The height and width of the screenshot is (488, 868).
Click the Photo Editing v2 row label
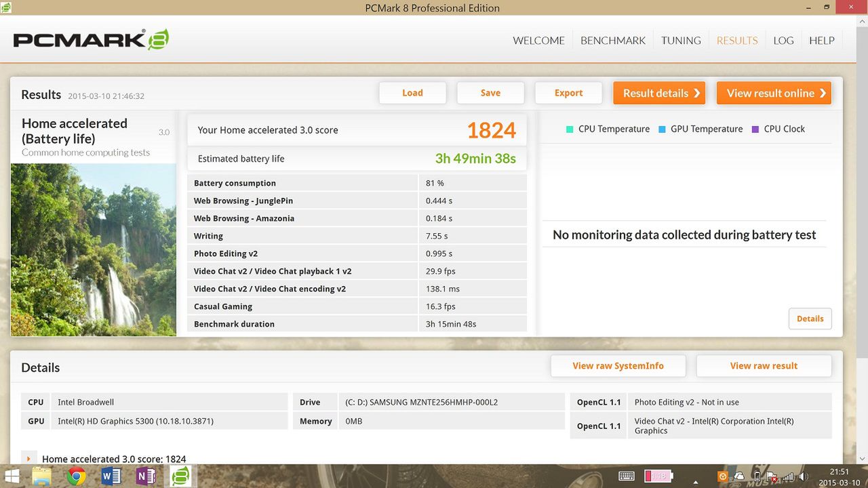click(226, 253)
